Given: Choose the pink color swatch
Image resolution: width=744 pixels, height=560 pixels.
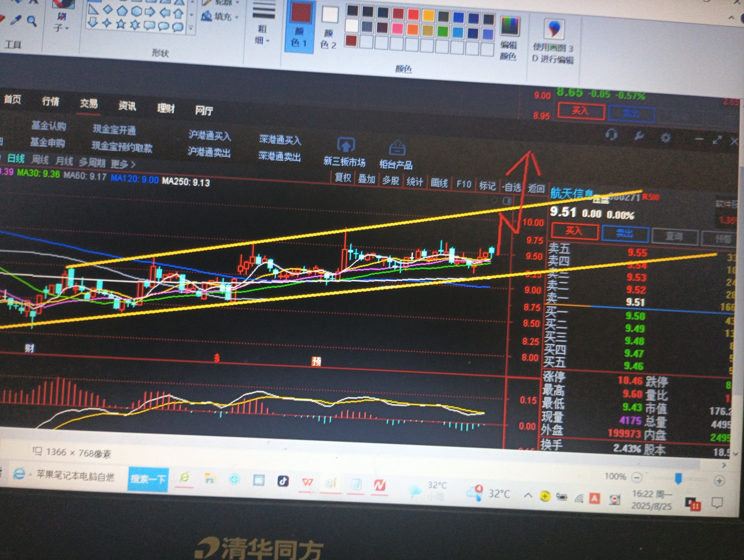Looking at the screenshot, I should pyautogui.click(x=397, y=29).
